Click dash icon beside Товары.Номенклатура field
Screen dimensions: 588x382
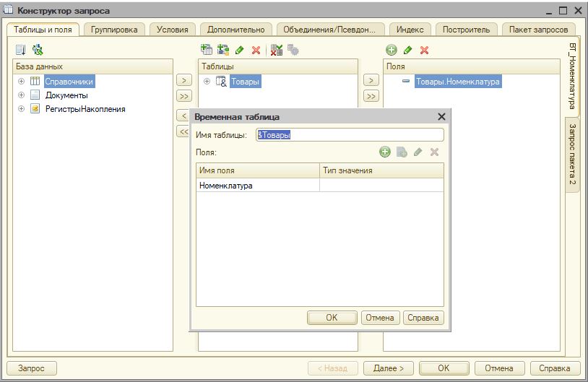[x=406, y=81]
